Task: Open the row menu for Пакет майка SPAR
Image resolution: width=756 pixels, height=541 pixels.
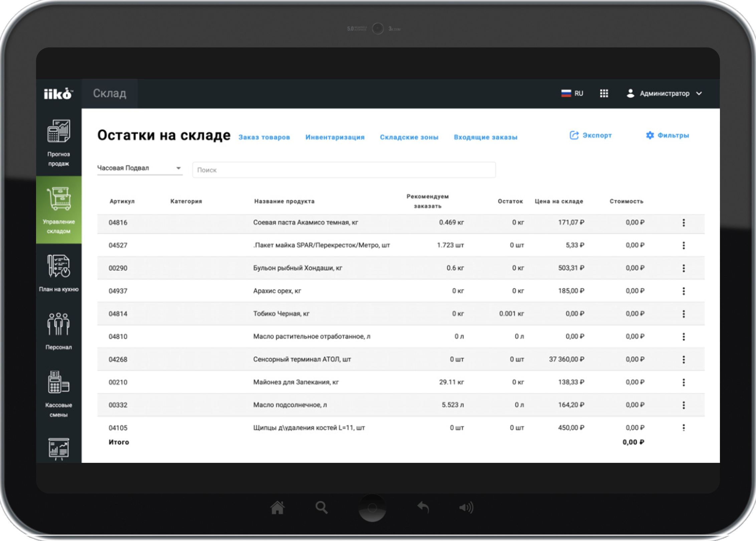Action: coord(684,245)
